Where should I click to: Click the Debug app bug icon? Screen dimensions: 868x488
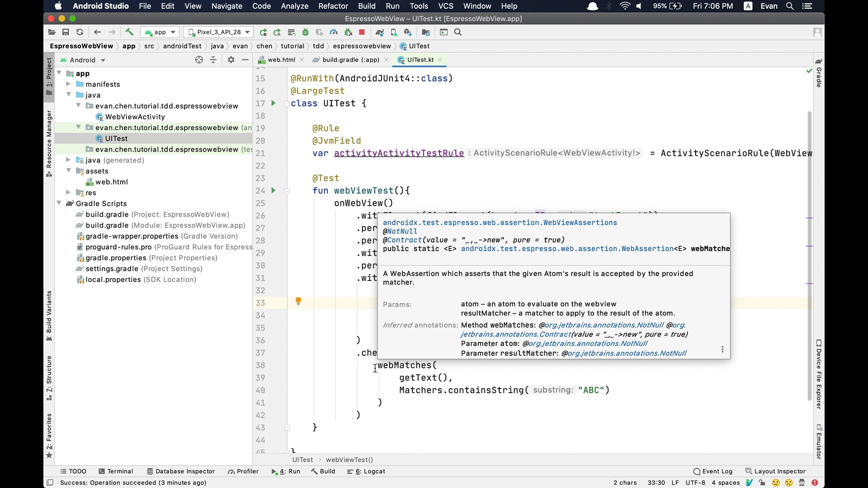306,32
